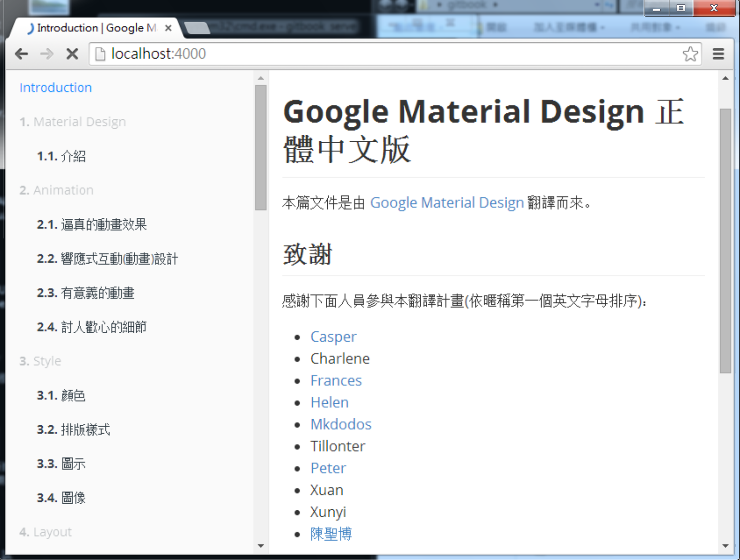Open the Chrome hamburger menu
The image size is (740, 560).
pyautogui.click(x=718, y=54)
